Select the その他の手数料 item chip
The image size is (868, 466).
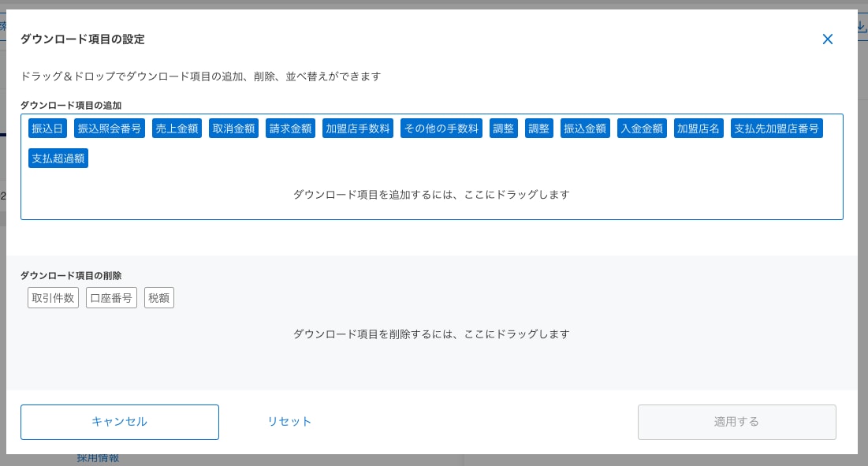coord(441,128)
